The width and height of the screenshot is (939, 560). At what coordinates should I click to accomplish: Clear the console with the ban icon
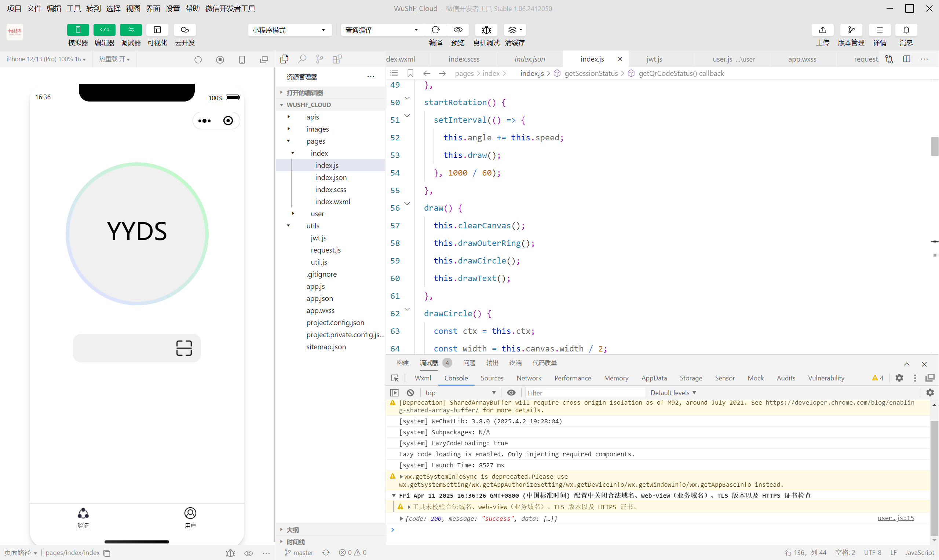(x=410, y=393)
